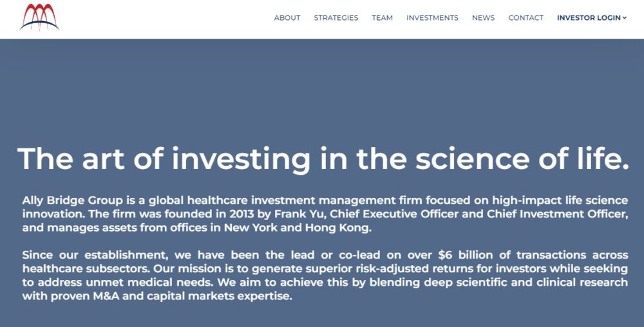Go to the CONTACT page
This screenshot has width=644, height=327.
(526, 17)
